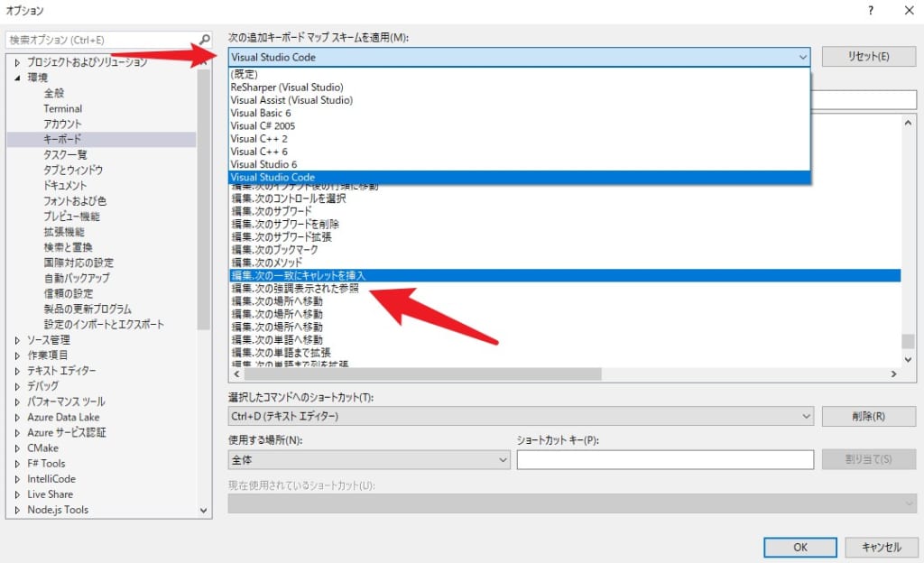Image resolution: width=924 pixels, height=563 pixels.
Task: Focus the ショートカット キー input box
Action: tap(665, 460)
